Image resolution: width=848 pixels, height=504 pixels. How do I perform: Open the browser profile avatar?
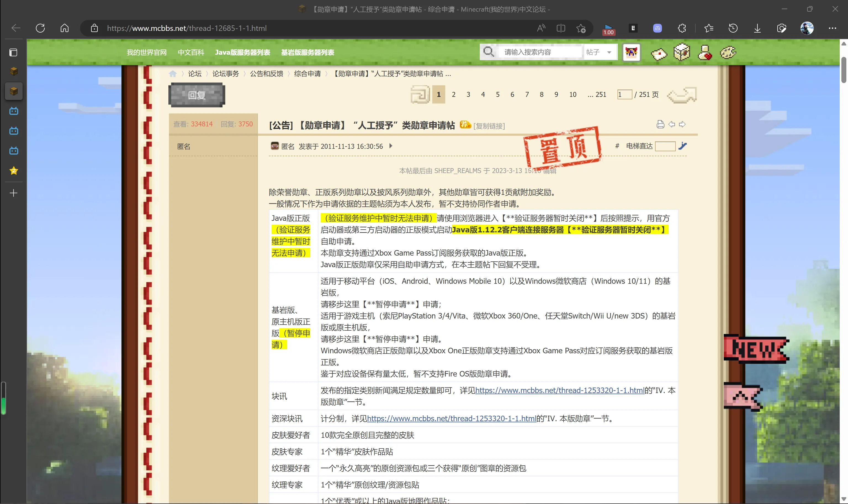pos(807,28)
